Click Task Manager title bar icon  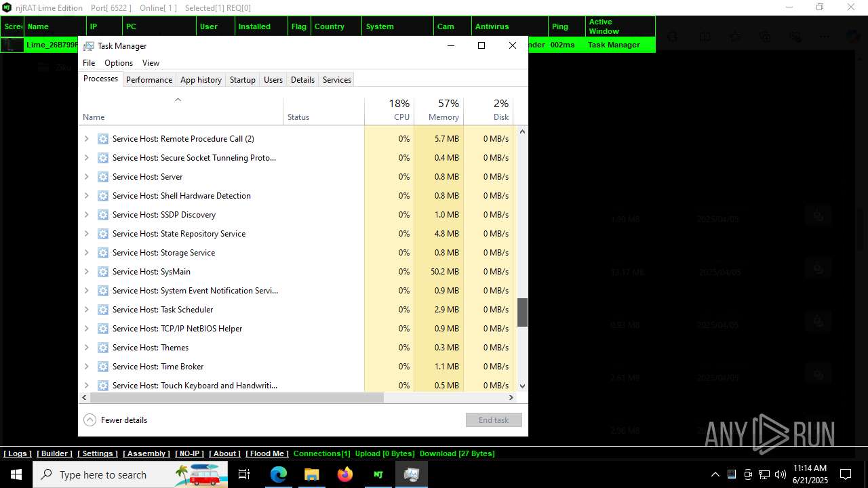(89, 46)
